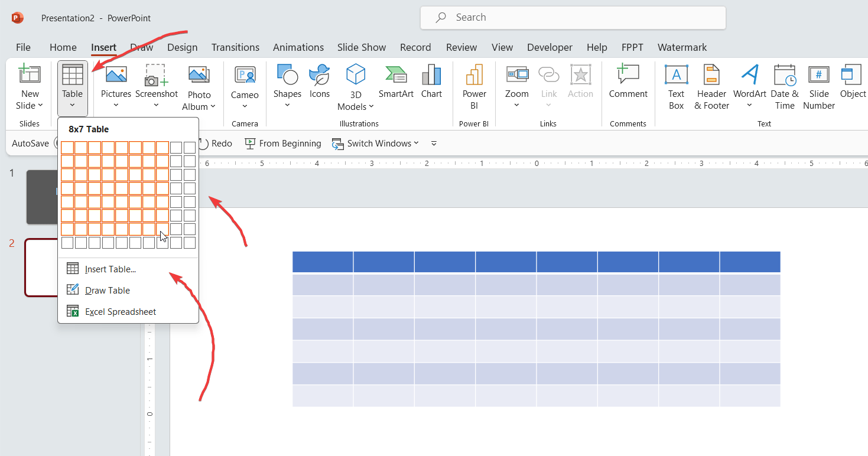Insert a picture using the Pictures icon
This screenshot has height=456, width=868.
point(116,83)
